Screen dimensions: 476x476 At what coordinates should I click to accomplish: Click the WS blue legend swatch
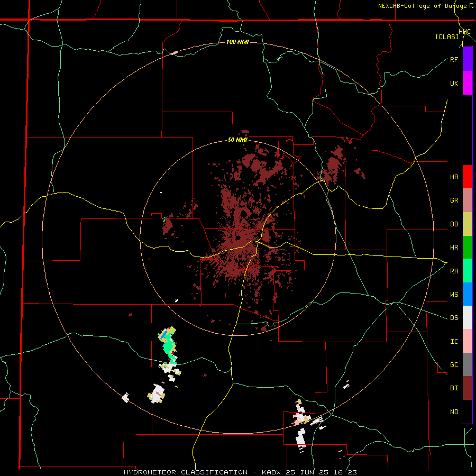467,294
